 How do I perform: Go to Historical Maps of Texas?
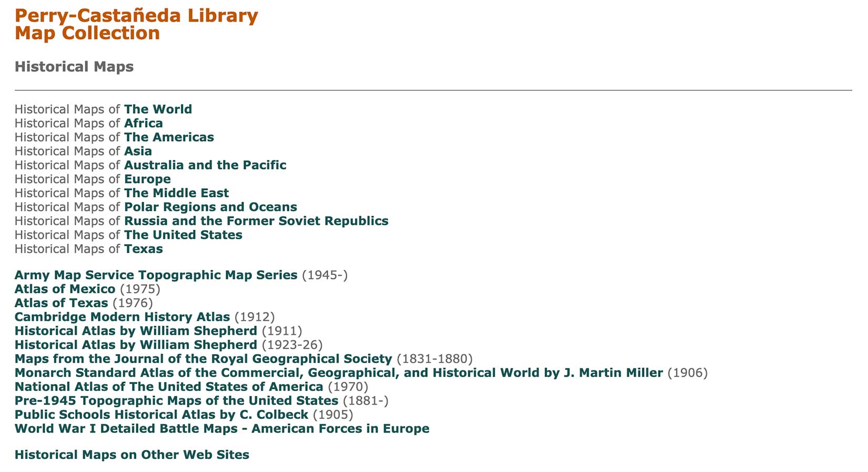point(143,249)
